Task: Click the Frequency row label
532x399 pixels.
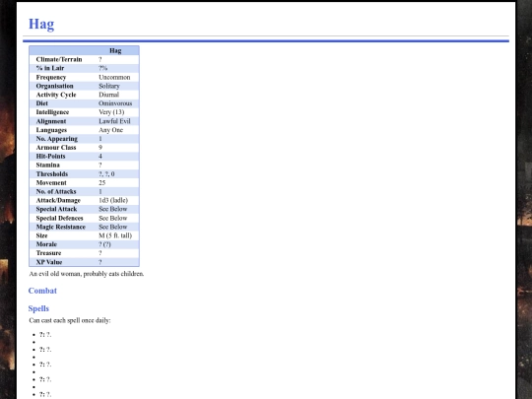Action: pyautogui.click(x=51, y=77)
